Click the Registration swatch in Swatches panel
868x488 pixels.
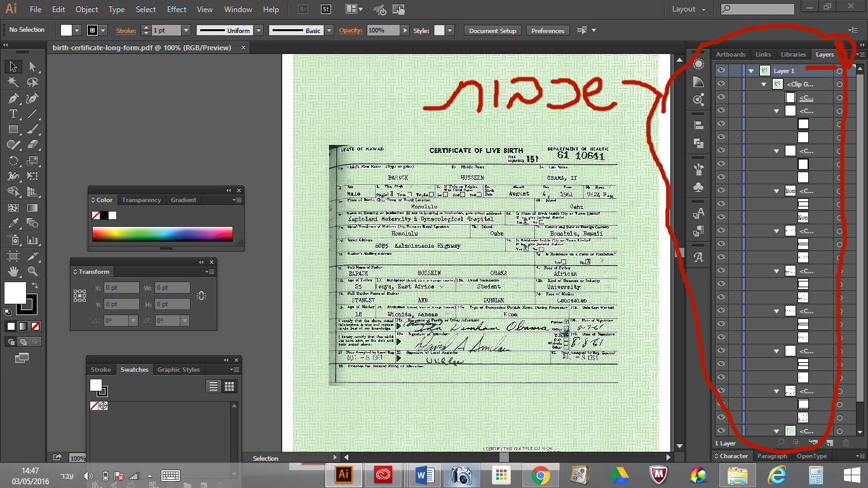pyautogui.click(x=104, y=405)
